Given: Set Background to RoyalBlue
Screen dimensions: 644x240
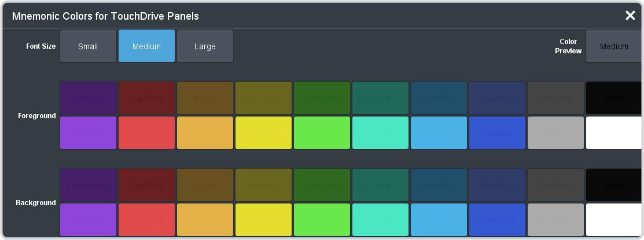Looking at the screenshot, I should point(498,220).
